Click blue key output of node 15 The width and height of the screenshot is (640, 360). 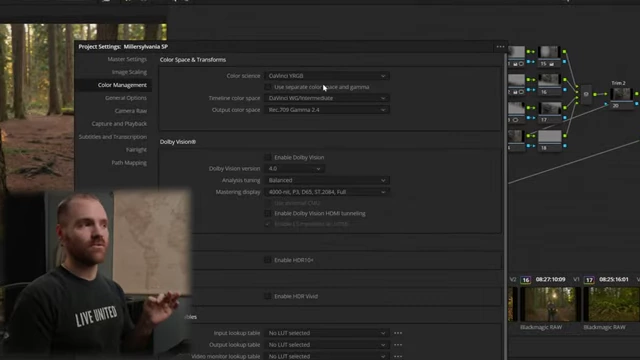(x=564, y=62)
